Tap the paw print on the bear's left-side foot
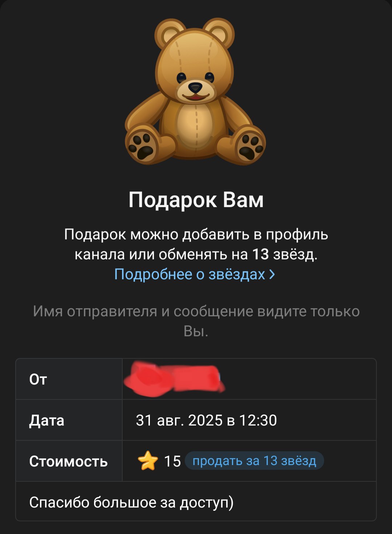The height and width of the screenshot is (534, 392). [142, 145]
